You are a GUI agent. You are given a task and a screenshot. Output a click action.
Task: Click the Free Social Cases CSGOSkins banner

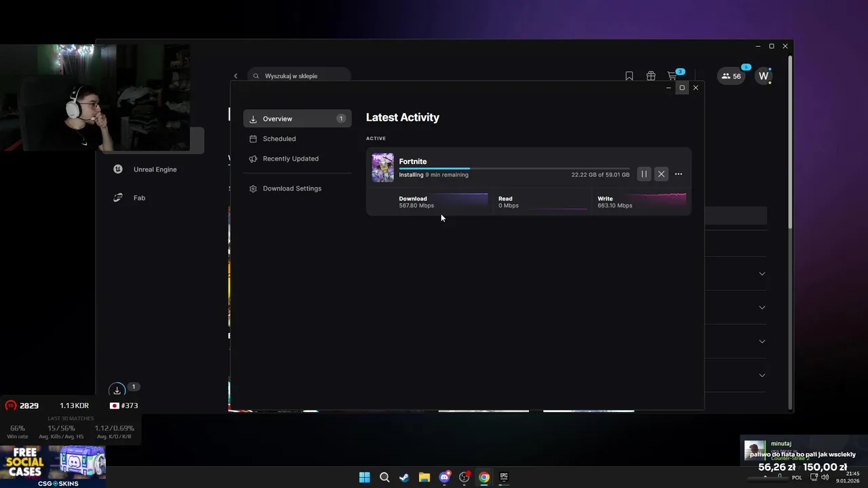[x=53, y=466]
